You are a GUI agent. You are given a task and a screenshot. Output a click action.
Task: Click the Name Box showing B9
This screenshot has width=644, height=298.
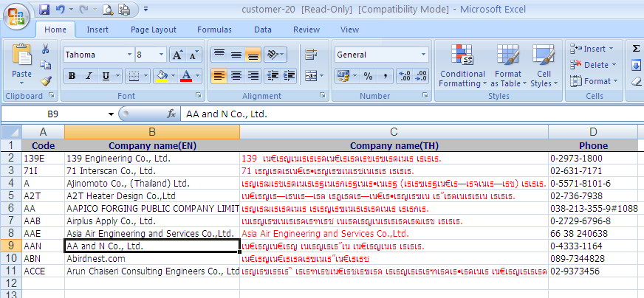click(x=53, y=114)
